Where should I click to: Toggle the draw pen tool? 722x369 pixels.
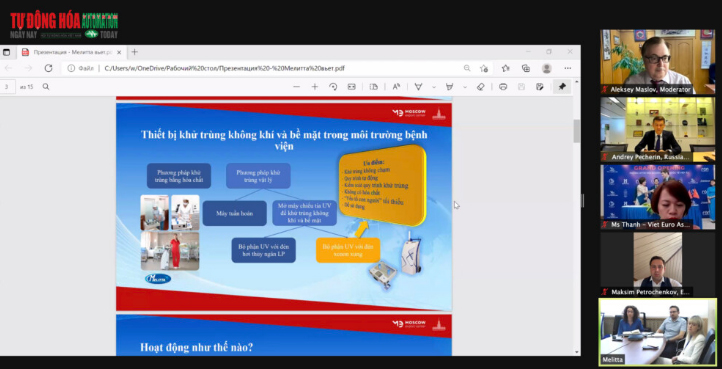(x=419, y=87)
